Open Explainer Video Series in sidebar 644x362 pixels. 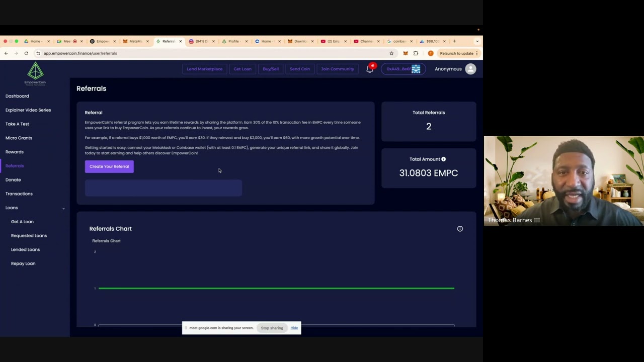28,110
